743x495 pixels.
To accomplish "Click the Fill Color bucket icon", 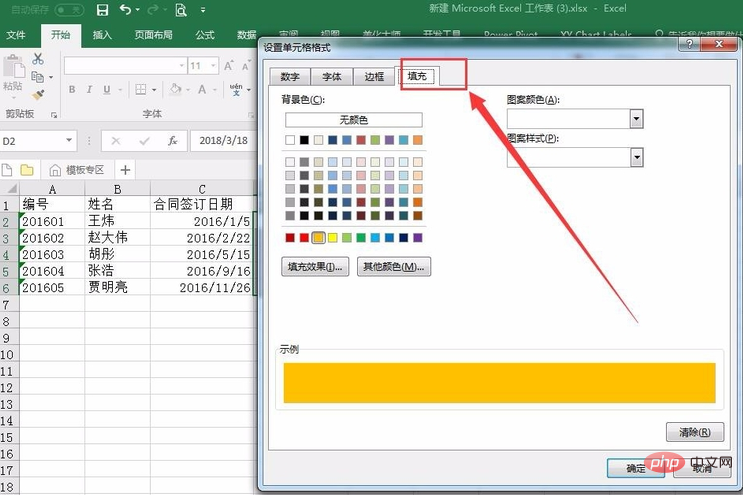I will pos(176,89).
